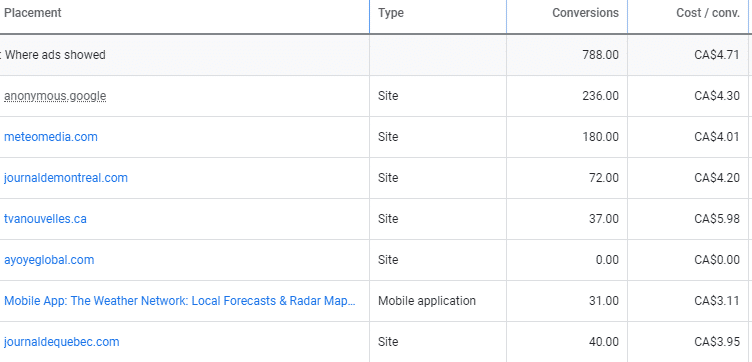Select conversions 236.00 for anonymous.google
Viewport: 752px width, 362px height.
click(x=600, y=96)
